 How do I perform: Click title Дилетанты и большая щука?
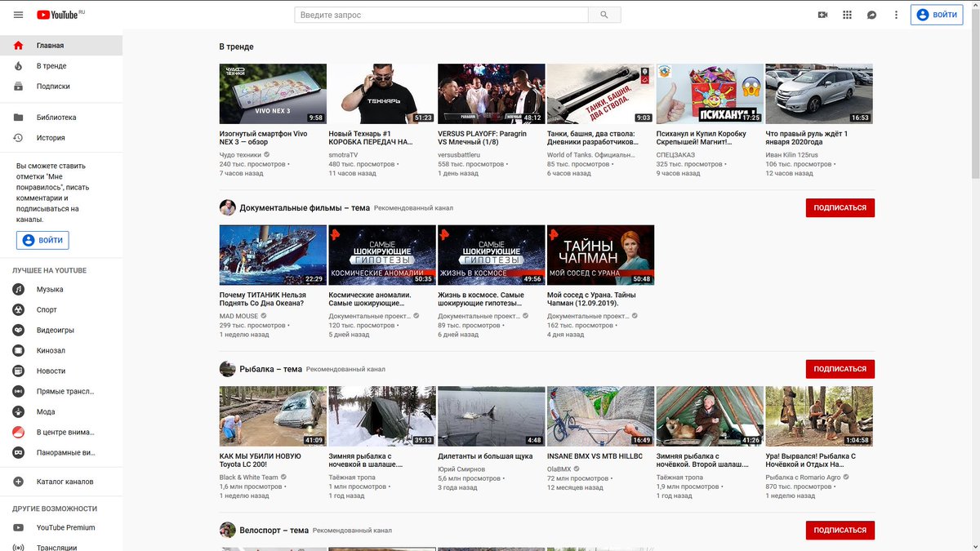point(485,455)
